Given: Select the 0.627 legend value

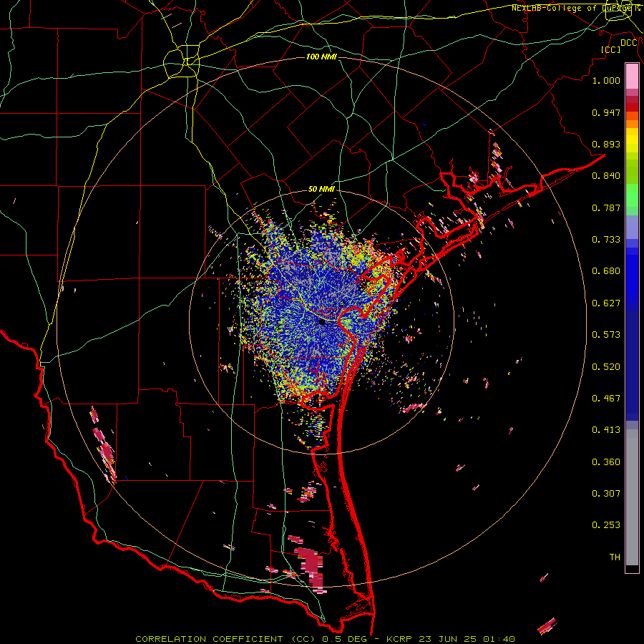Looking at the screenshot, I should point(606,303).
